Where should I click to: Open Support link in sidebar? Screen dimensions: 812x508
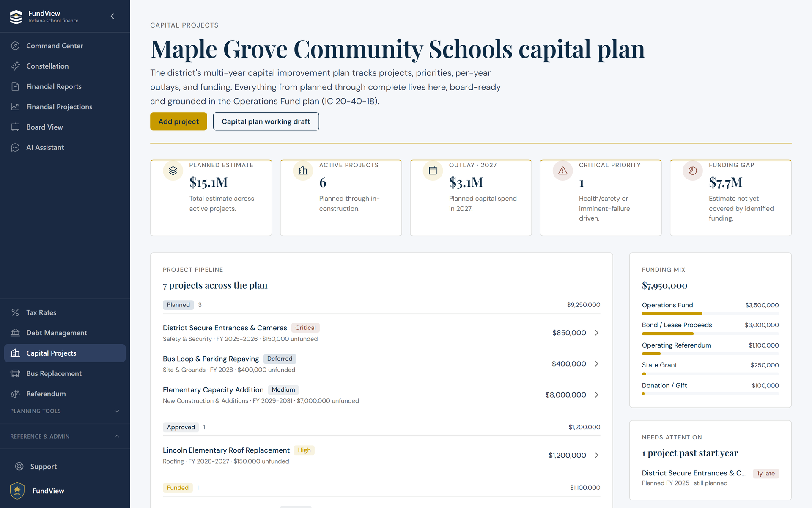[x=65, y=467]
